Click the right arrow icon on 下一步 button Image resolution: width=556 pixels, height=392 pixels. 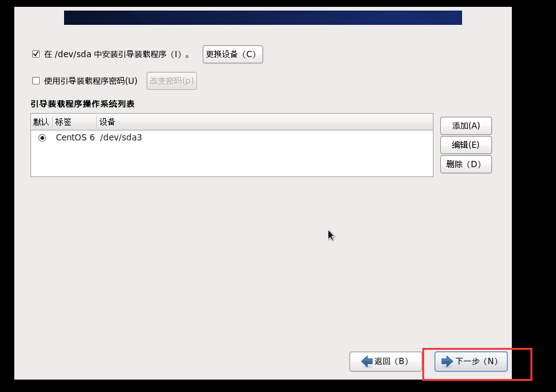pos(446,362)
